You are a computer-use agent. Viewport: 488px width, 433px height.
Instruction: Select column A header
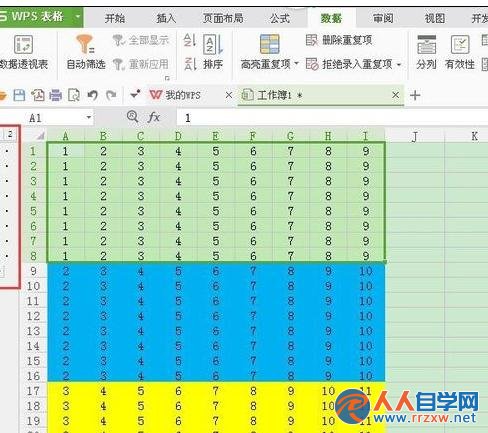[x=66, y=136]
